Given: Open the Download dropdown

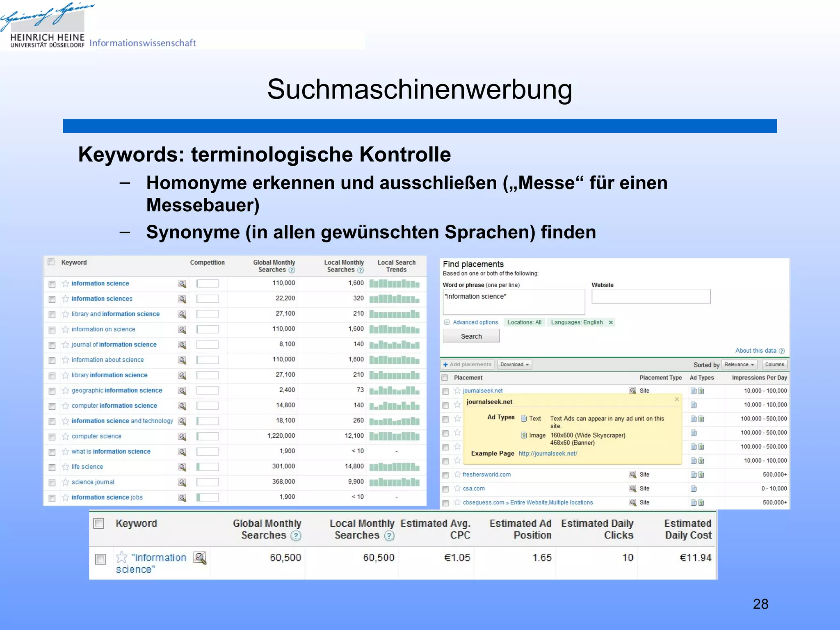Looking at the screenshot, I should click(514, 364).
